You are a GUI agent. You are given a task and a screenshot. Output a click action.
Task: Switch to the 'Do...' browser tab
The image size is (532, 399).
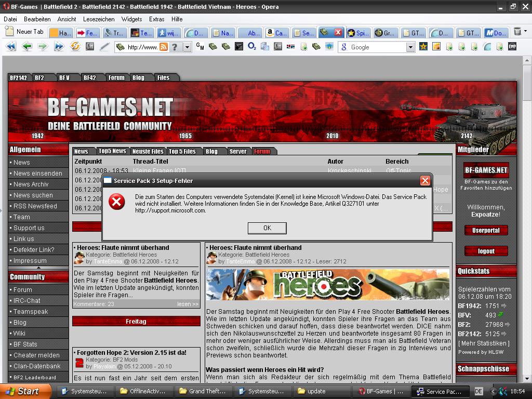[496, 33]
